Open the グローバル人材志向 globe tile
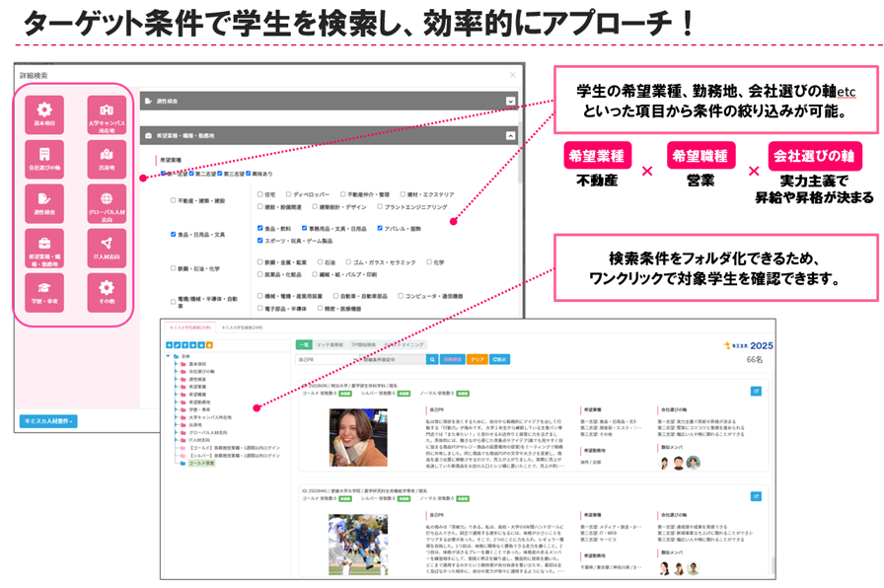884x588 pixels. (x=107, y=204)
